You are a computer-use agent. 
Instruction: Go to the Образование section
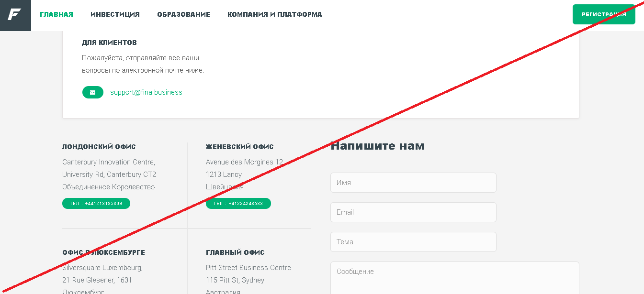pyautogui.click(x=183, y=14)
